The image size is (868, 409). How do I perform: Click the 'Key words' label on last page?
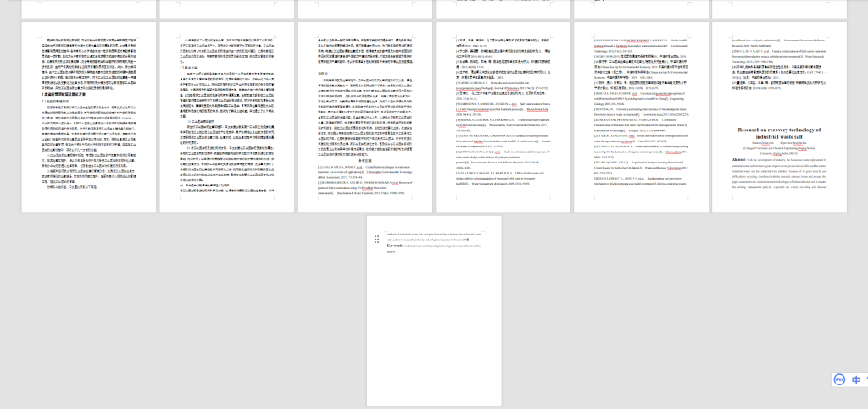tap(397, 246)
